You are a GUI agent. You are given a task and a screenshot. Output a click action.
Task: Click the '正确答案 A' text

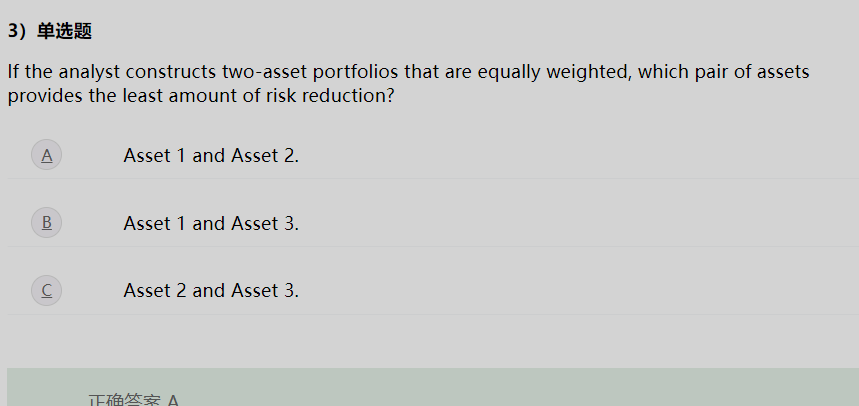click(134, 400)
